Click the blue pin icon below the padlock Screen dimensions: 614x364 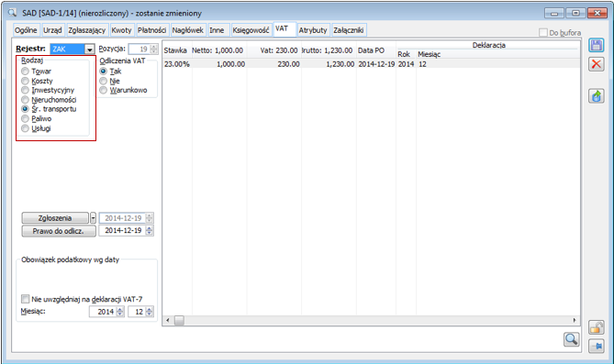coord(596,346)
